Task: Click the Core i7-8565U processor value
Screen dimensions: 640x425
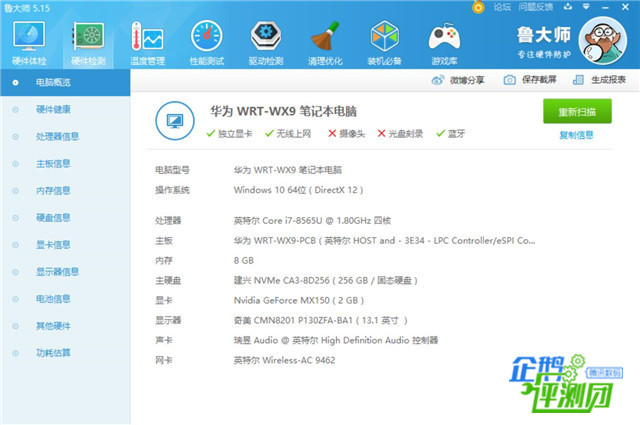Action: 312,220
